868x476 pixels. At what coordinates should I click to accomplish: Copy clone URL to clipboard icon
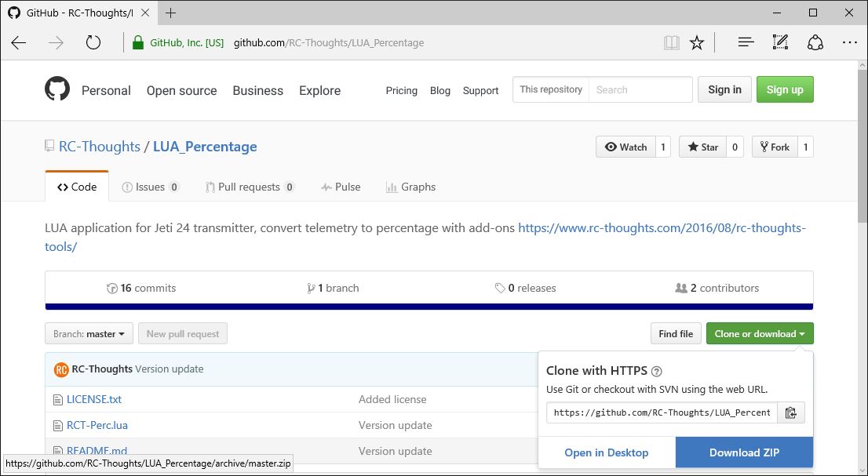(x=791, y=412)
